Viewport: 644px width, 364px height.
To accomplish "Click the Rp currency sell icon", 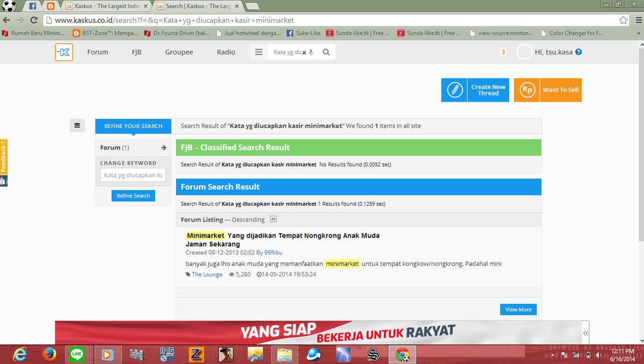I will pyautogui.click(x=527, y=90).
